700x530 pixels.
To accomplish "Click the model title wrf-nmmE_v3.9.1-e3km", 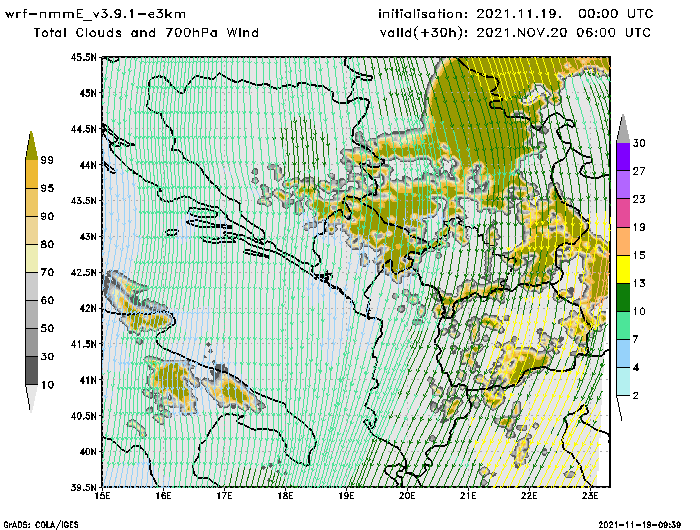I will click(x=95, y=14).
